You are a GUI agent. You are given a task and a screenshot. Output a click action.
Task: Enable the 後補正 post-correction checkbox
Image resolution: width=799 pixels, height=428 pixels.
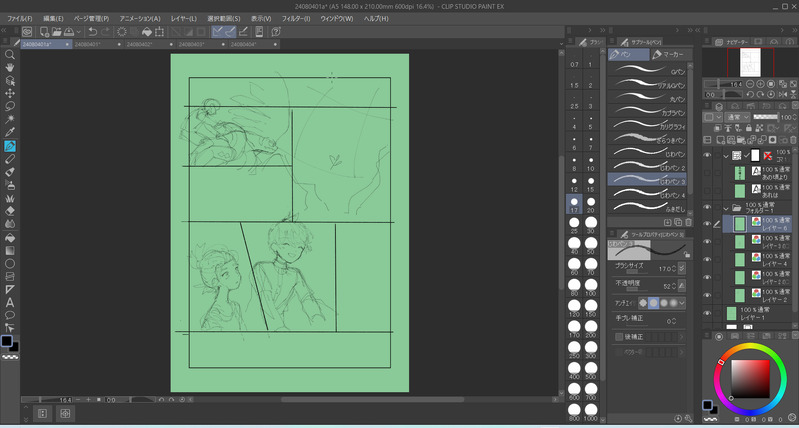(619, 337)
